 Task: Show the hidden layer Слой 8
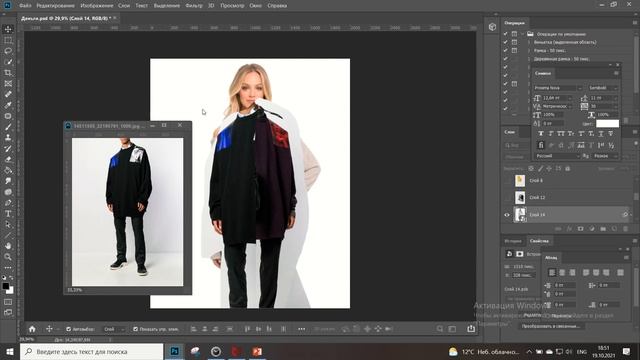[x=507, y=180]
